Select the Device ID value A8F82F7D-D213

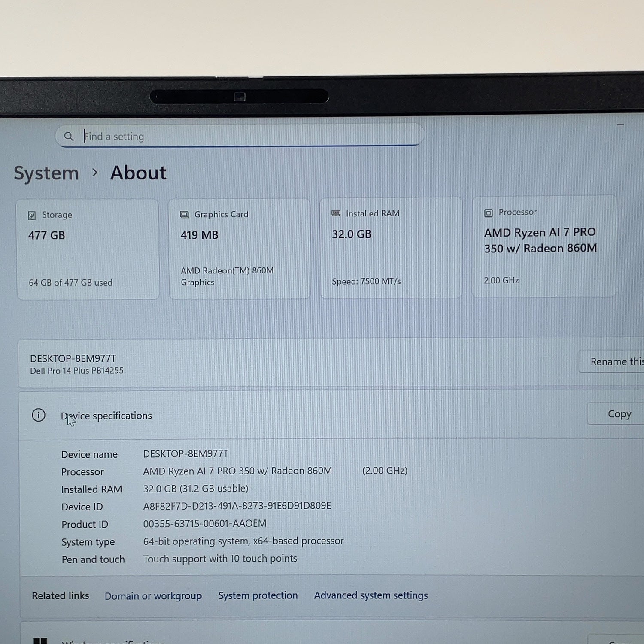point(237,506)
